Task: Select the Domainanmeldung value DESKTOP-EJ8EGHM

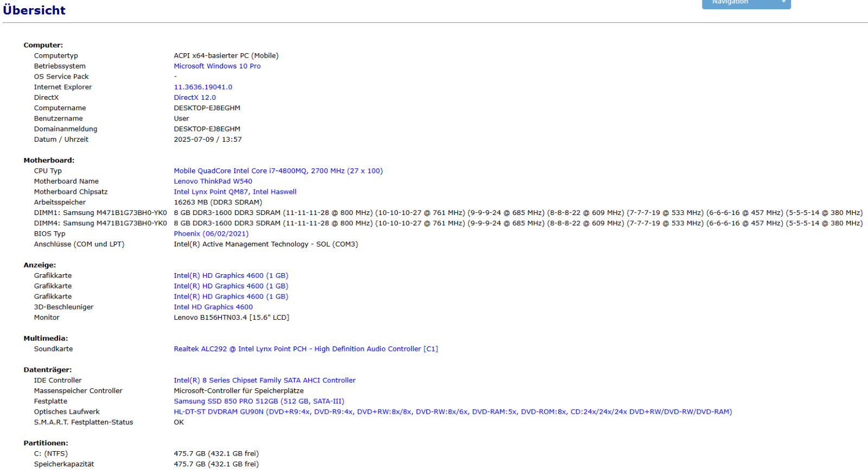Action: (207, 129)
